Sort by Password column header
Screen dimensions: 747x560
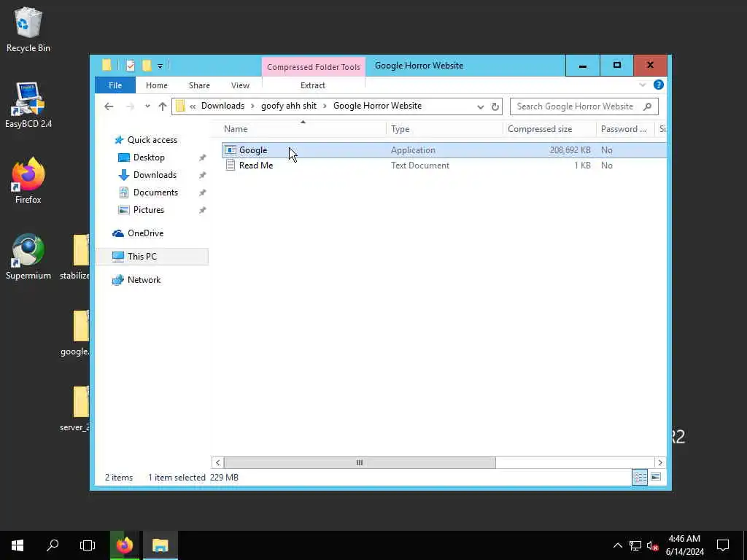(x=626, y=129)
